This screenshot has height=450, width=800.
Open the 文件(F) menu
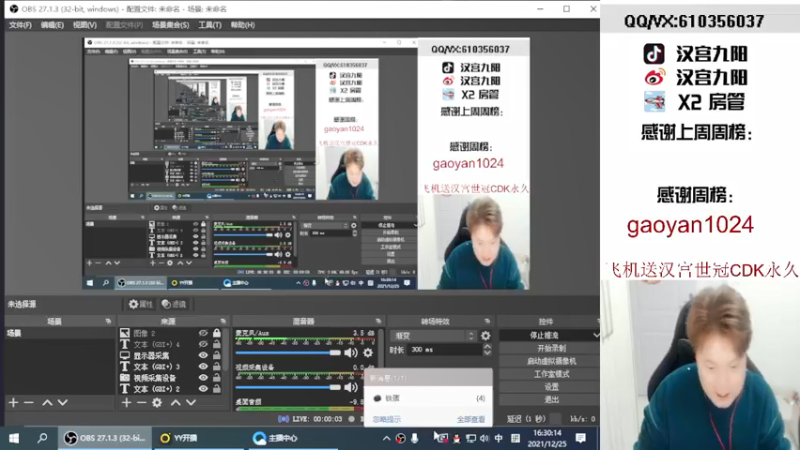pyautogui.click(x=20, y=25)
